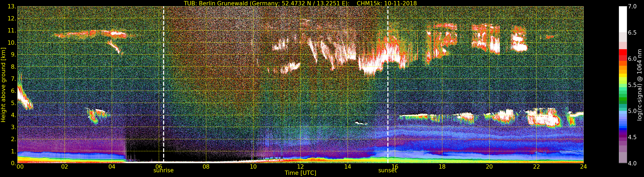This screenshot has height=177, width=644.
Task: Click the white top segment of the colorbar
Action: 623,19
